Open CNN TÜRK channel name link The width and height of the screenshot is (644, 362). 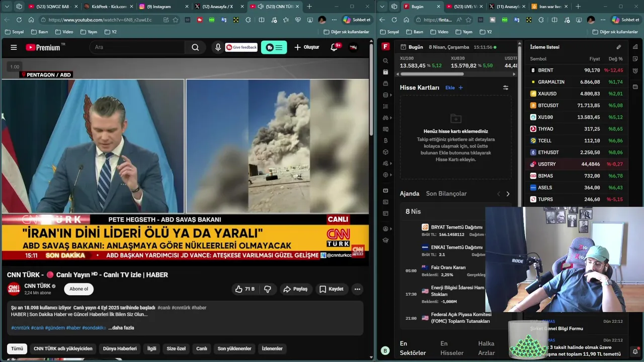[x=37, y=286]
